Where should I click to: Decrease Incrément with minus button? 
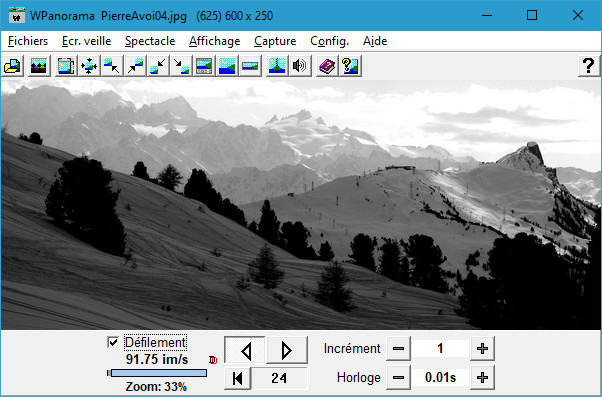click(399, 349)
